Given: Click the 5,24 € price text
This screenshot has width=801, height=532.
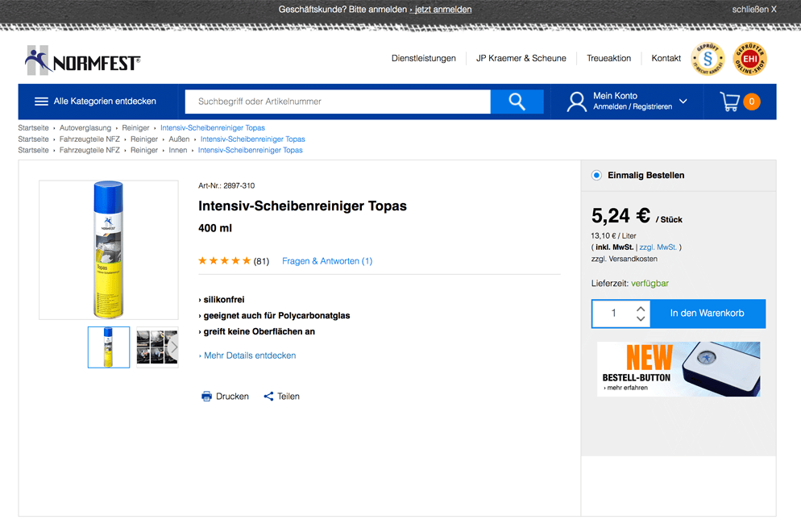Looking at the screenshot, I should pos(620,216).
